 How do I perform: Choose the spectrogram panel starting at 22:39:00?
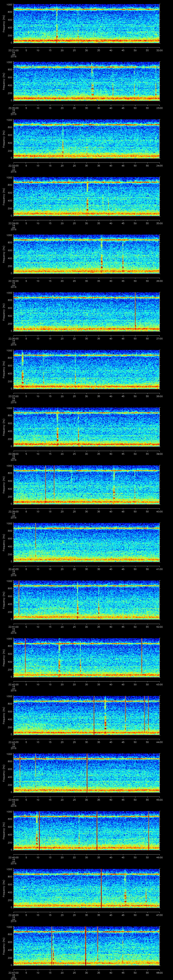tap(87, 484)
